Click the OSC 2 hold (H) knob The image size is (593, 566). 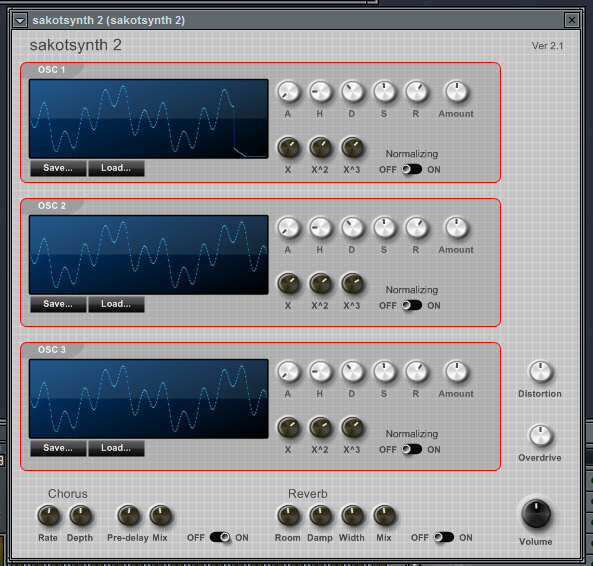coord(320,228)
